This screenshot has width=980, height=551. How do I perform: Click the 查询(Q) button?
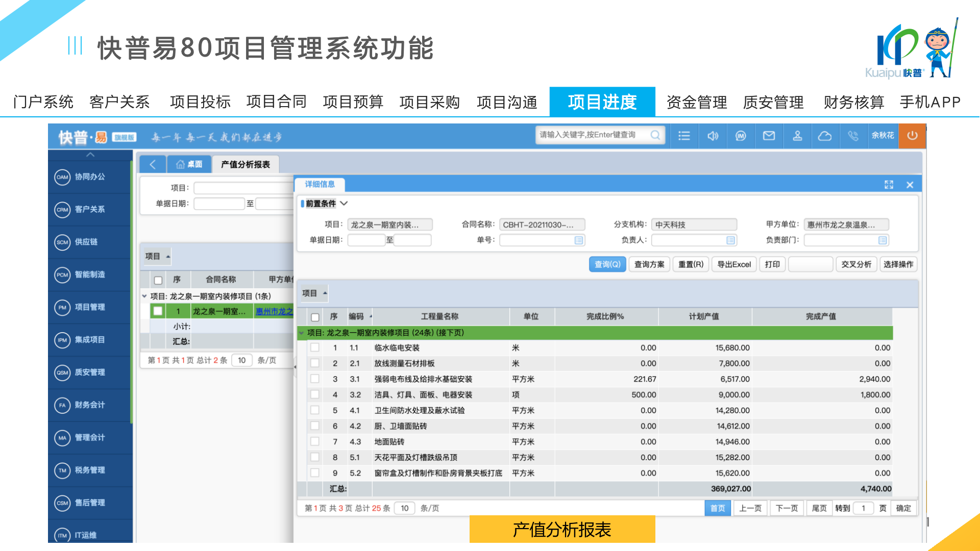607,264
